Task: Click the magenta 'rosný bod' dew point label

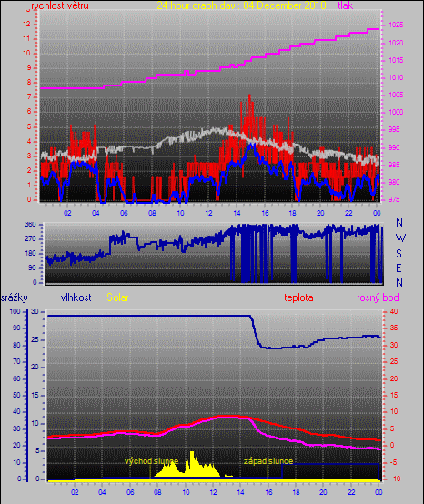Action: pos(378,297)
